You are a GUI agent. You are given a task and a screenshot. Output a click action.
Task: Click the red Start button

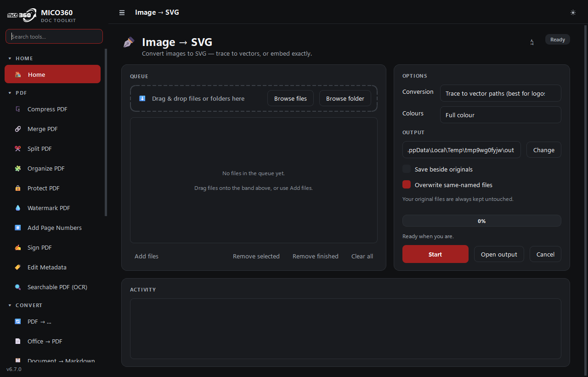pyautogui.click(x=435, y=254)
